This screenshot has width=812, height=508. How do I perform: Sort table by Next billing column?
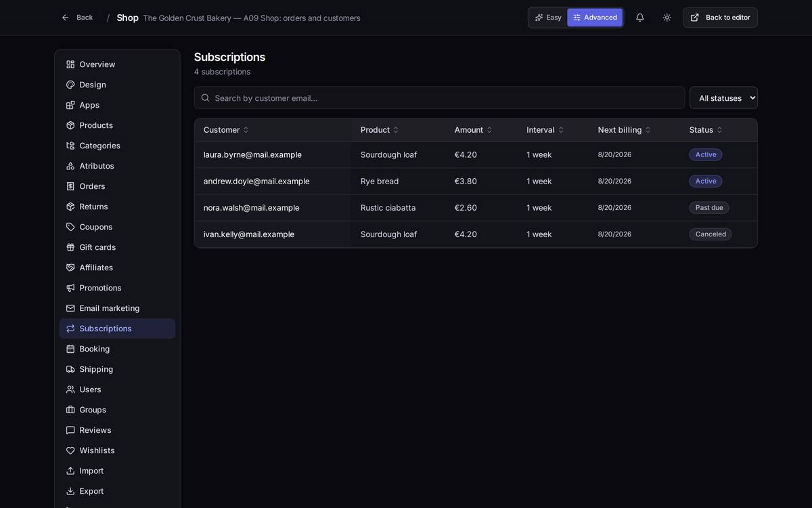625,130
